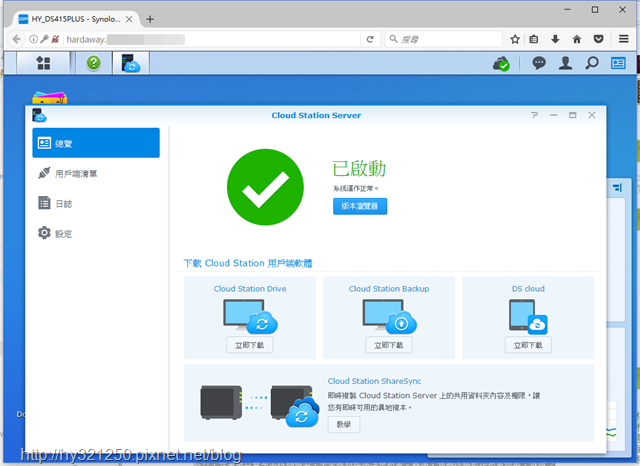Open the DSM main menu grid icon
This screenshot has height=466, width=640.
[43, 63]
